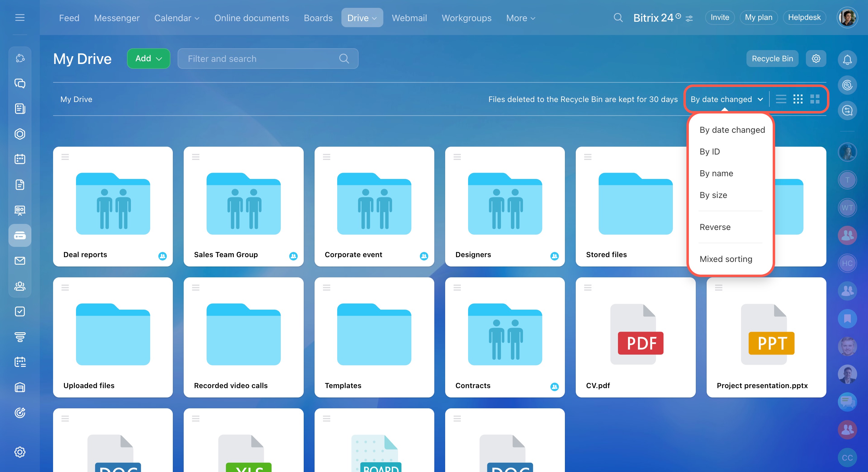
Task: Open the By date changed sort dropdown
Action: 726,99
